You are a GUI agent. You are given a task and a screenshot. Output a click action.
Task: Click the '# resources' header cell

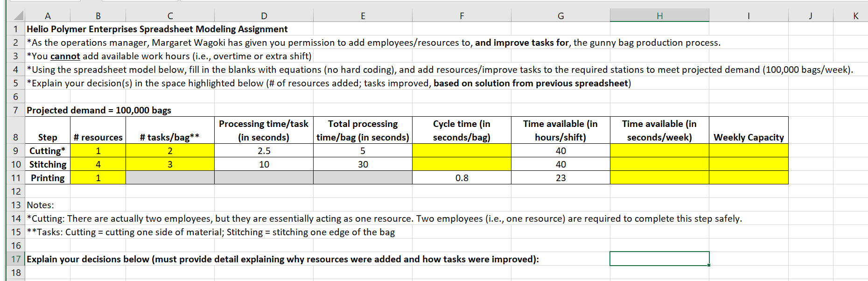pyautogui.click(x=98, y=130)
